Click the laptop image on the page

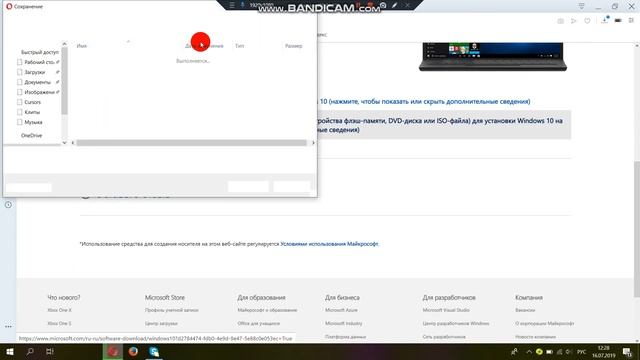pos(493,57)
